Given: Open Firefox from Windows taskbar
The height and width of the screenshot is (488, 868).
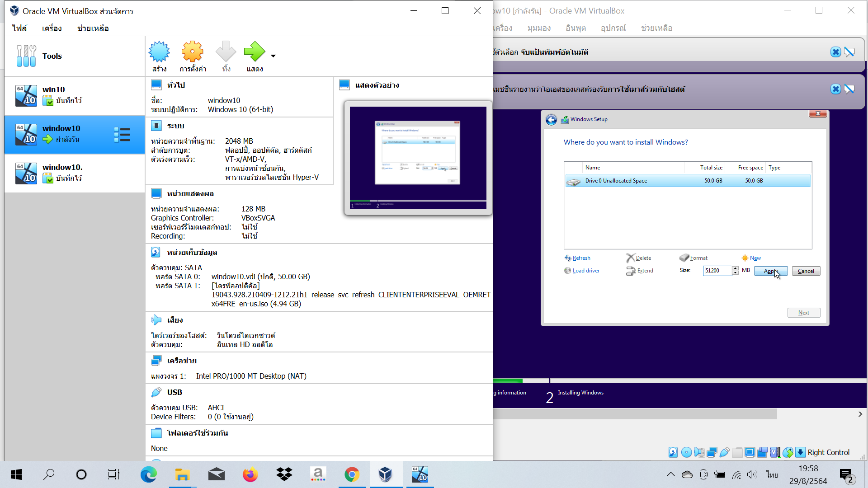Looking at the screenshot, I should click(x=250, y=474).
